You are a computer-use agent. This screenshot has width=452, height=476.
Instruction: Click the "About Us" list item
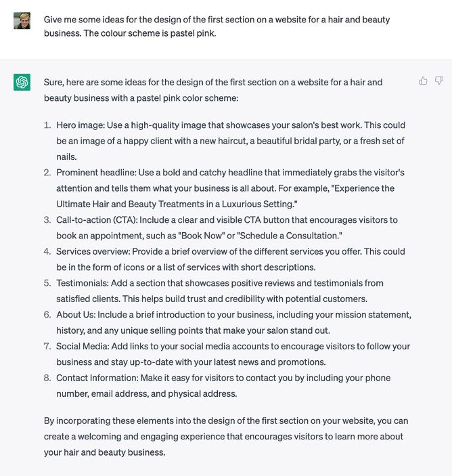[x=233, y=322]
